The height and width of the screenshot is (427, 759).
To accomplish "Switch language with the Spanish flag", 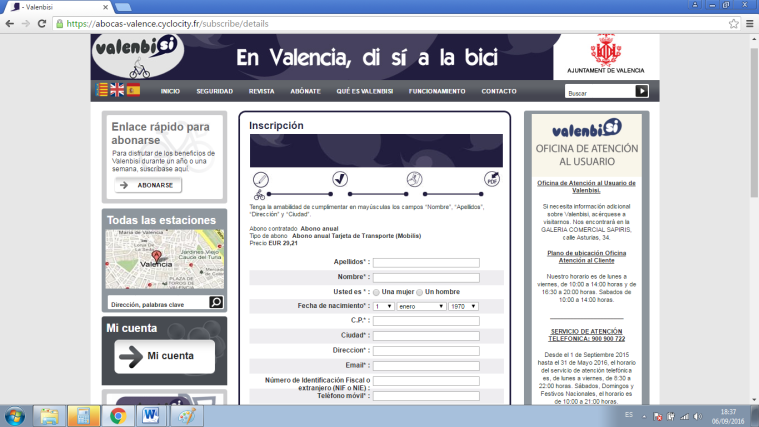I will 134,90.
